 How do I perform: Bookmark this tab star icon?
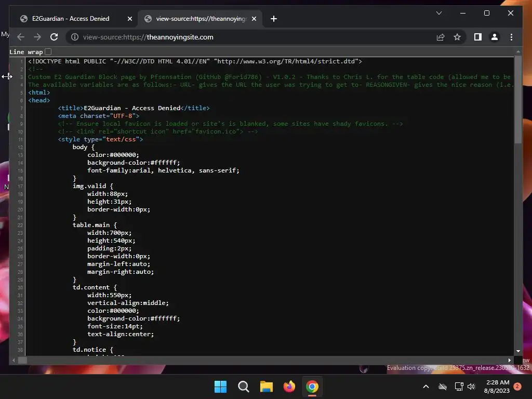(457, 37)
